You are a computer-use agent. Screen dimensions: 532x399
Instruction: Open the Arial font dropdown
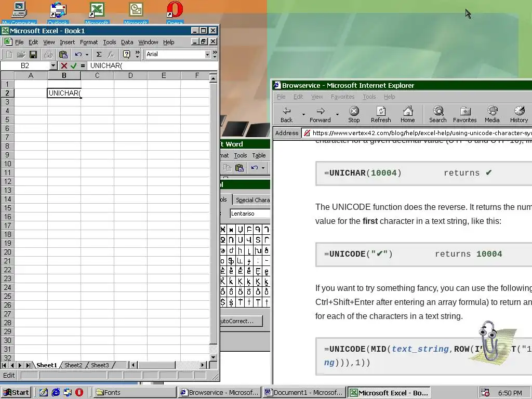[x=207, y=54]
